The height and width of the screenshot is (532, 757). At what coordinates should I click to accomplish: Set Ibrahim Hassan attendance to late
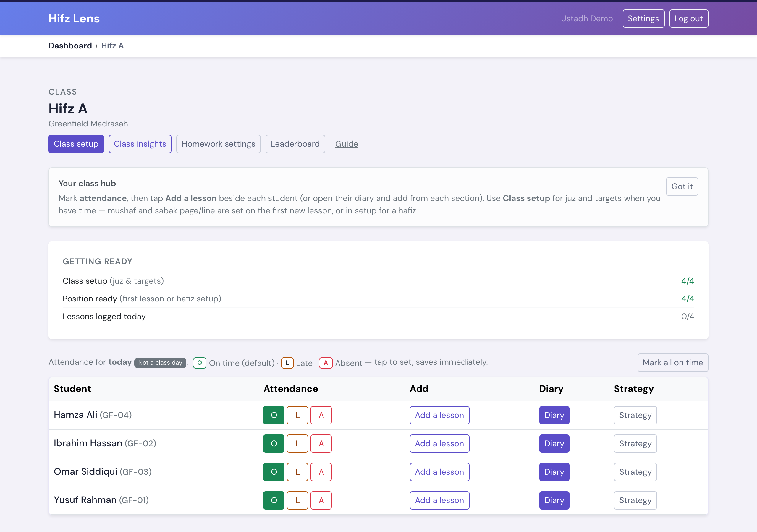(297, 443)
